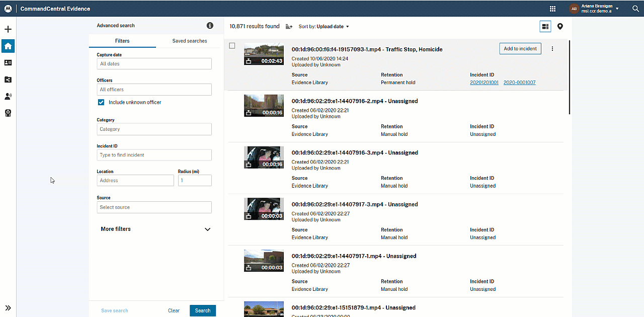Expand the left sidebar with double chevron
Viewport: 644px width, 317px height.
coord(8,308)
